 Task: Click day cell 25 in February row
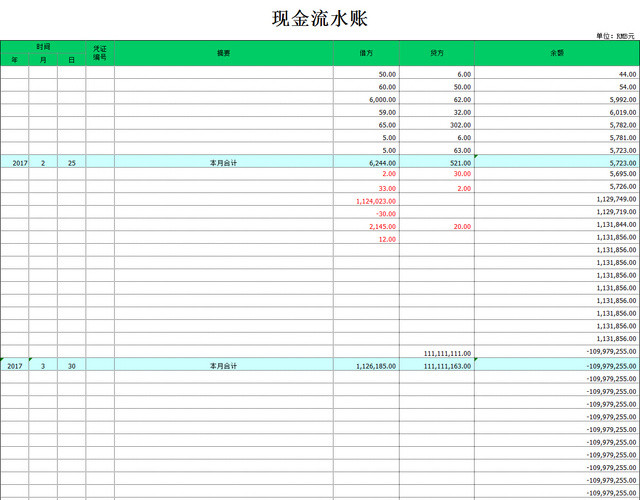pos(71,163)
